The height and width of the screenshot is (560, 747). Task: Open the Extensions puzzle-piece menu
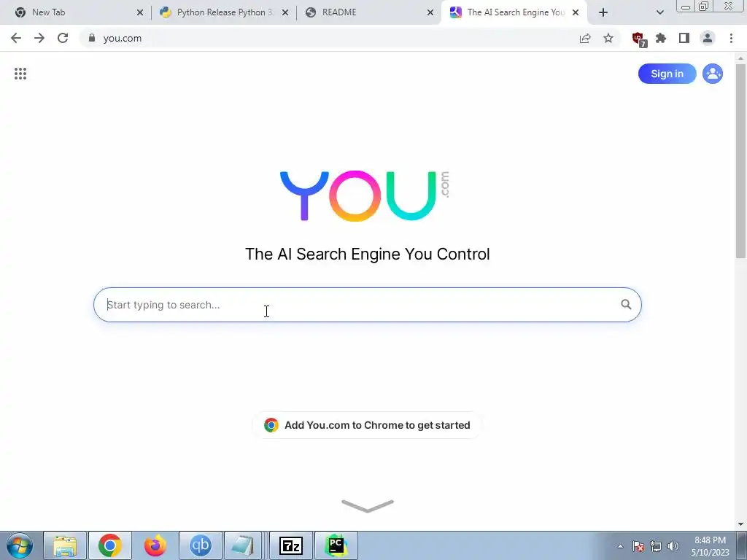tap(661, 38)
